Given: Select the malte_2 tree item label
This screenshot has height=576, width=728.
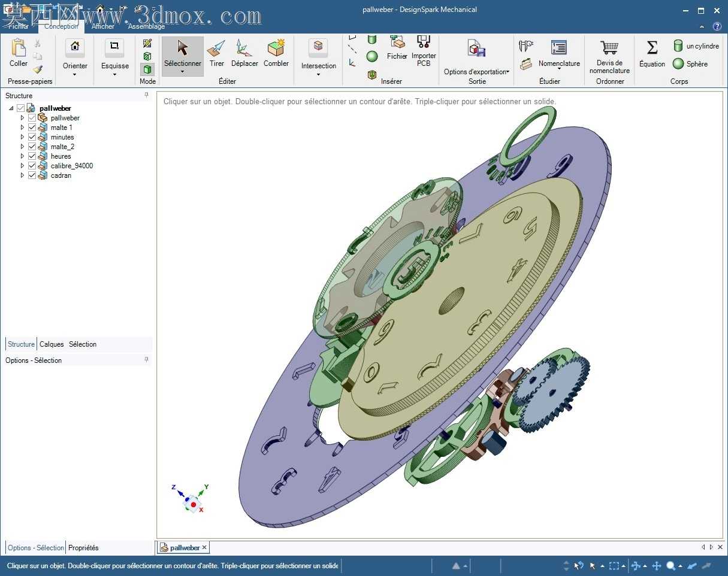Looking at the screenshot, I should click(62, 147).
